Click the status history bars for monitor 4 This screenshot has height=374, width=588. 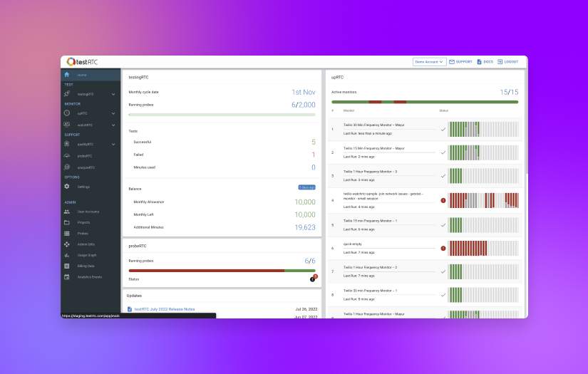pos(483,200)
